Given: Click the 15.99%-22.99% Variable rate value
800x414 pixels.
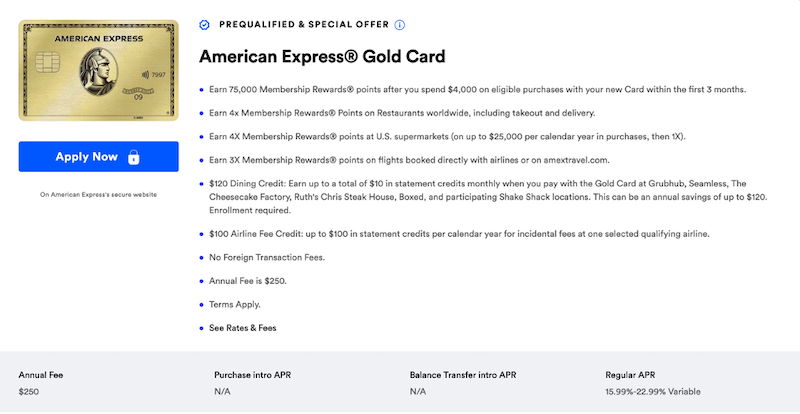Looking at the screenshot, I should tap(655, 392).
